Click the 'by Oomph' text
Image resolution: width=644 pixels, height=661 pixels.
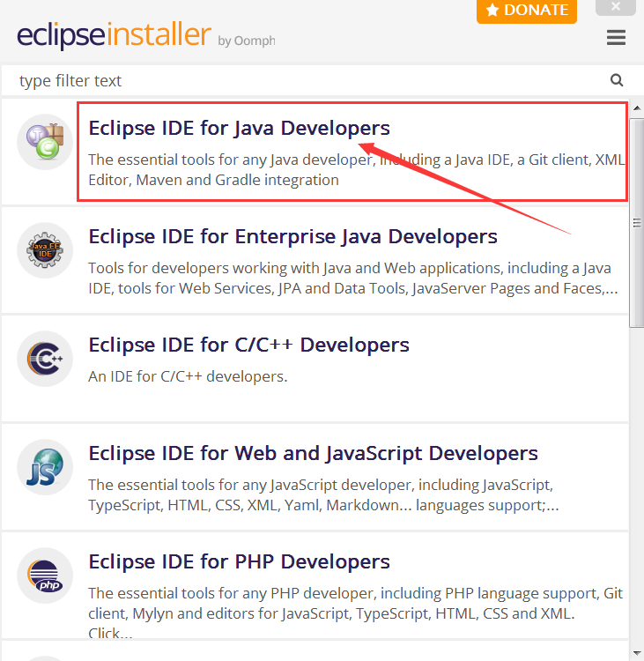click(247, 41)
